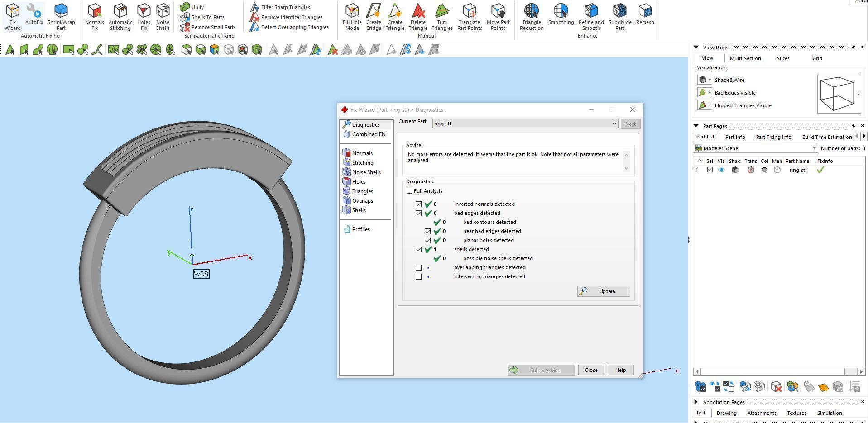868x423 pixels.
Task: Toggle shells detected checkbox
Action: coord(419,249)
